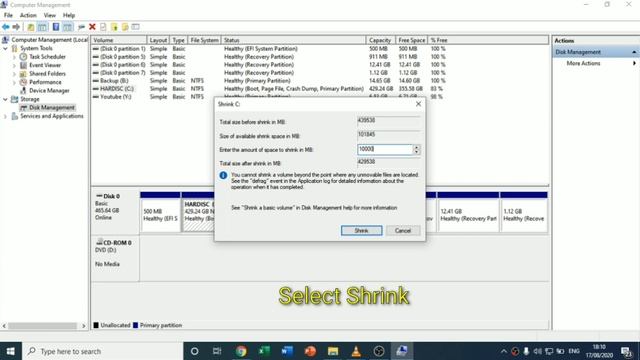Click More Actions in the Actions pane
The image size is (640, 360).
(x=583, y=63)
